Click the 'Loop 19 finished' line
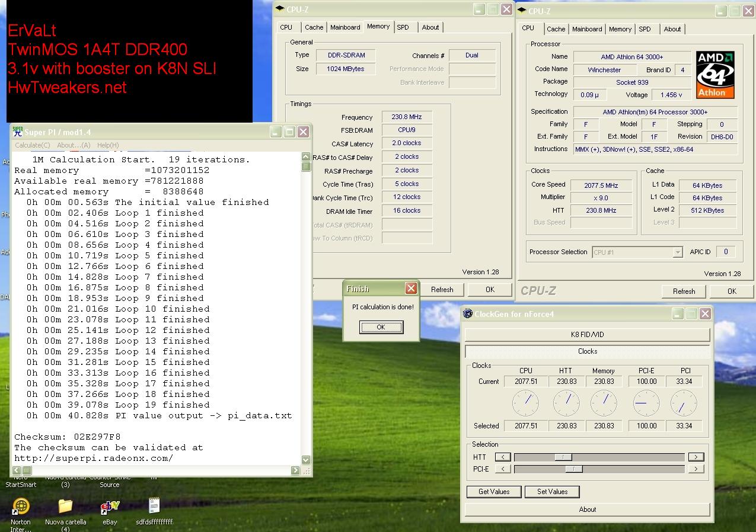 pos(118,405)
